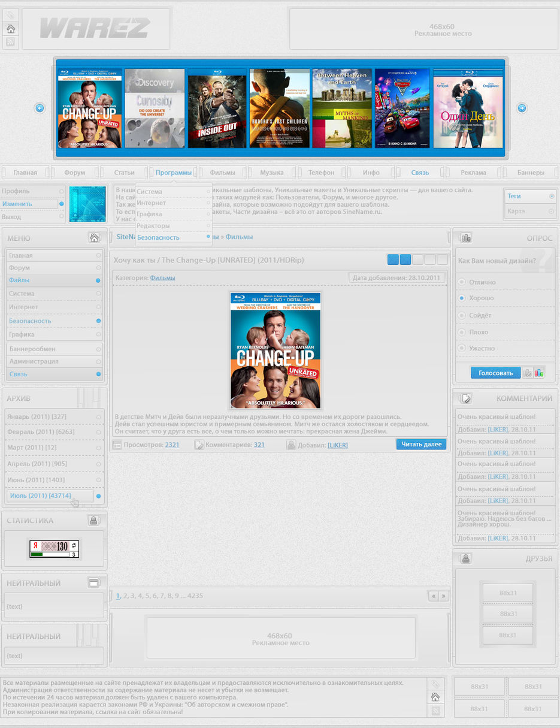
Task: Slide carousel left with the blue arrow
Action: (40, 108)
